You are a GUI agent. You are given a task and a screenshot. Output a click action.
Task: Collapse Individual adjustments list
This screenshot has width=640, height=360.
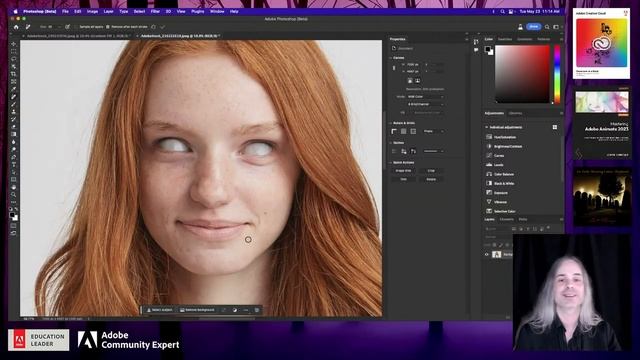tap(487, 127)
